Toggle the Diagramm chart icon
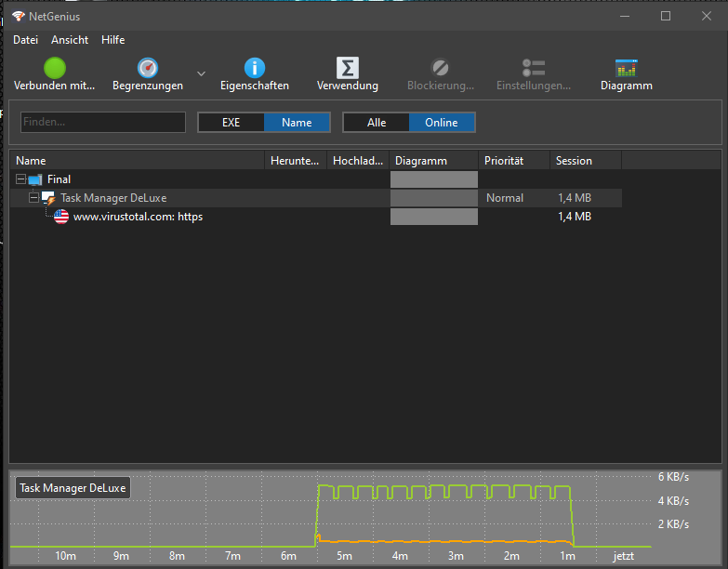Viewport: 728px width, 569px height. click(627, 68)
